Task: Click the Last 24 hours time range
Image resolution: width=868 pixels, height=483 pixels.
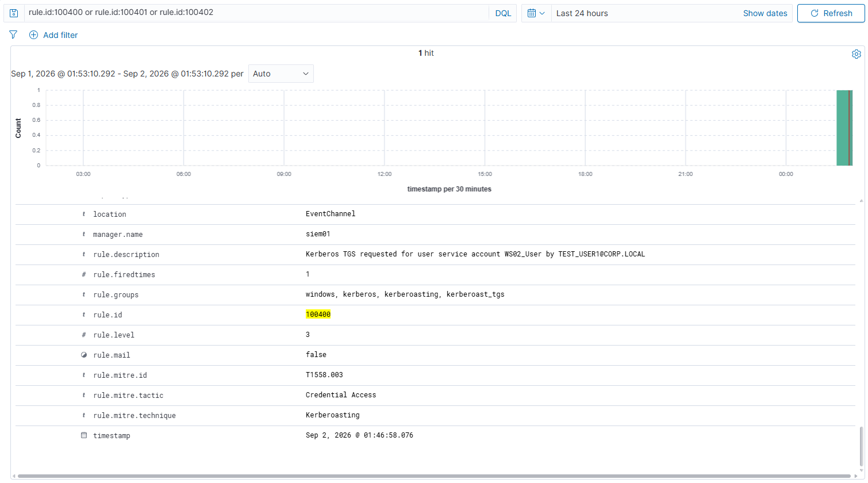Action: (582, 13)
